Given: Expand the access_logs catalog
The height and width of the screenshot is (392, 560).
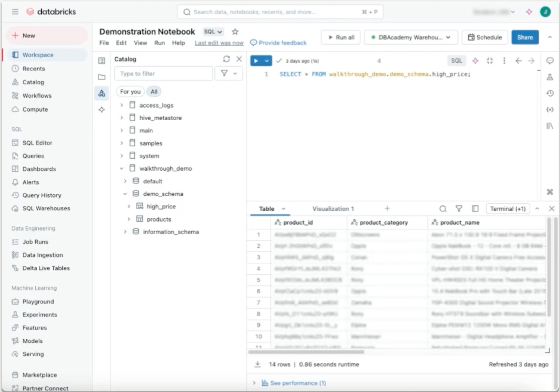Looking at the screenshot, I should tap(121, 105).
